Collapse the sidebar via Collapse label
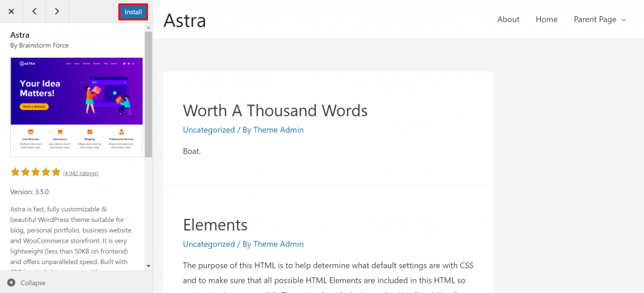The height and width of the screenshot is (293, 644). click(x=33, y=283)
